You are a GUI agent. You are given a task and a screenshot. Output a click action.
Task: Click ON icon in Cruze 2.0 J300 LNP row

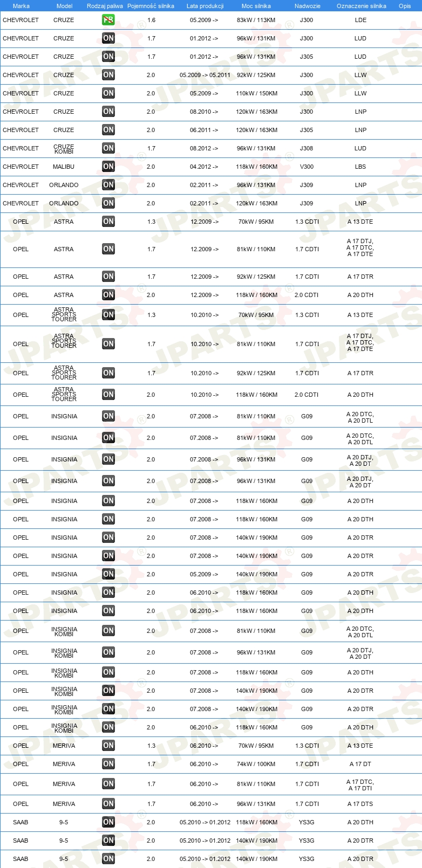pos(108,112)
